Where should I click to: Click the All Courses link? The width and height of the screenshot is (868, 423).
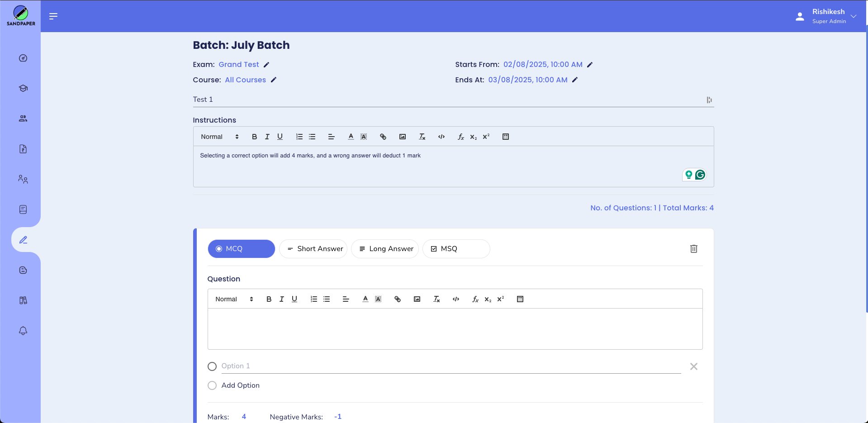[245, 80]
